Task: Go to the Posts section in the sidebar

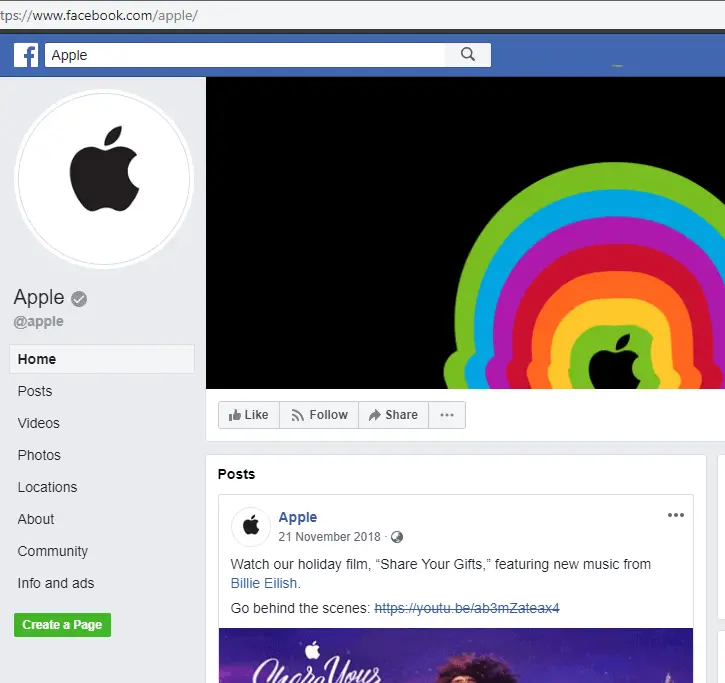Action: (x=35, y=391)
